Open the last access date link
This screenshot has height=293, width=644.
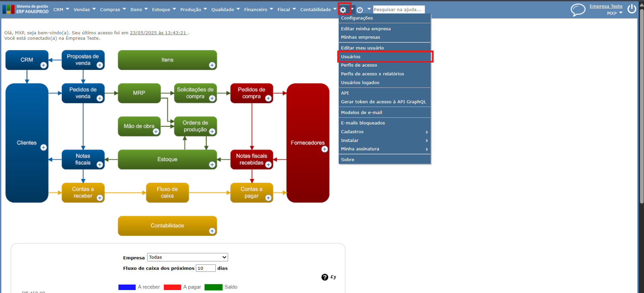[158, 33]
